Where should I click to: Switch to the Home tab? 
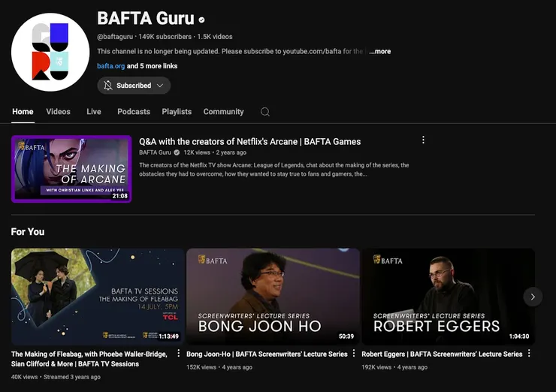pyautogui.click(x=23, y=112)
